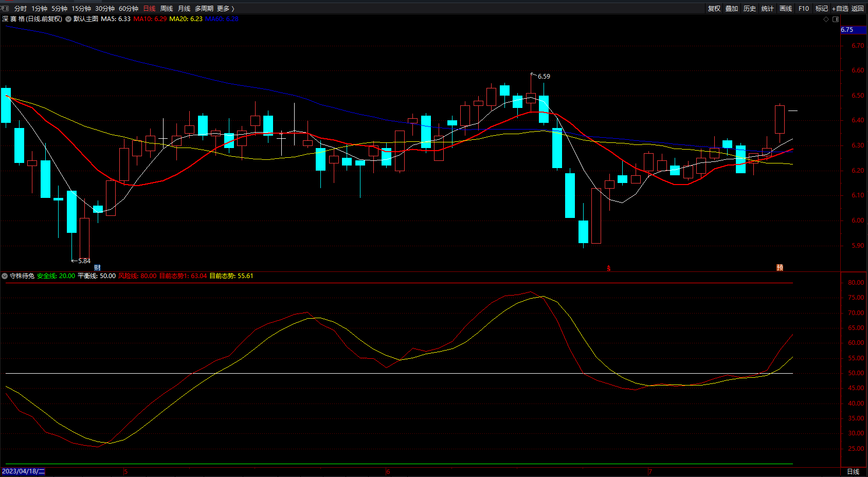This screenshot has height=477, width=868.
Task: Click the 安全线: 20.00 label
Action: click(56, 276)
